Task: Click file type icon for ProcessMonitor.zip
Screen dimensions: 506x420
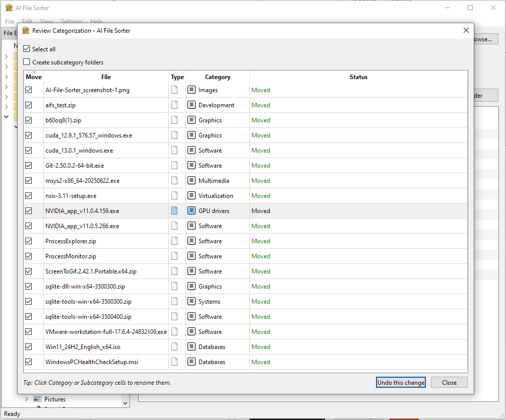Action: [174, 256]
